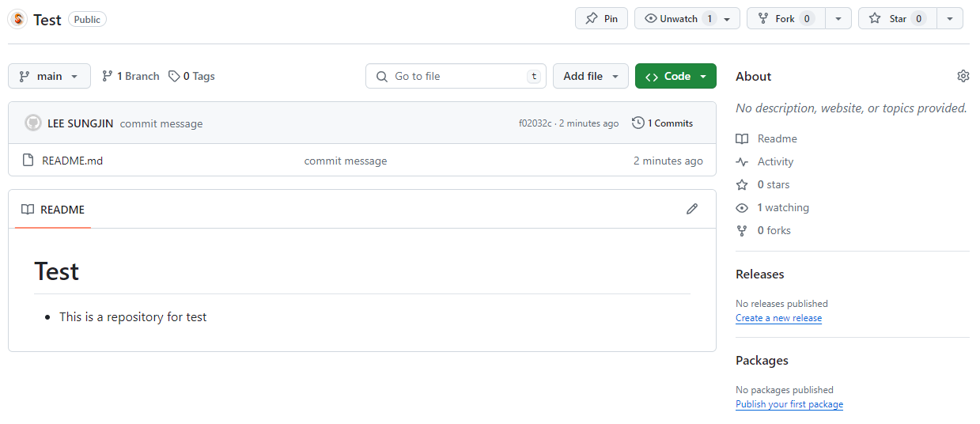Open the main branch dropdown
The image size is (980, 424).
tap(49, 76)
